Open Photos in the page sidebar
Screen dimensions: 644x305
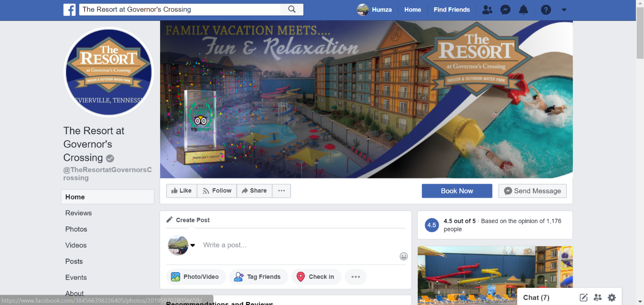click(x=76, y=229)
